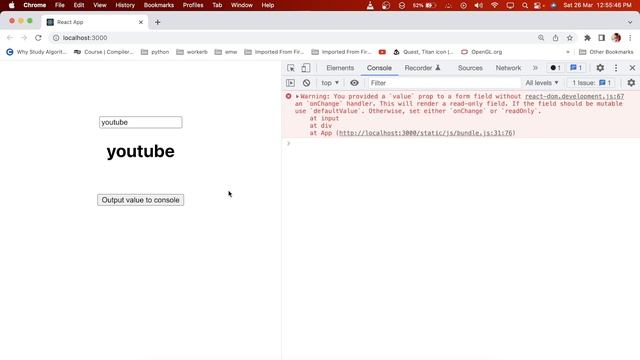The width and height of the screenshot is (640, 360).
Task: Click Output value to console button
Action: pos(140,200)
